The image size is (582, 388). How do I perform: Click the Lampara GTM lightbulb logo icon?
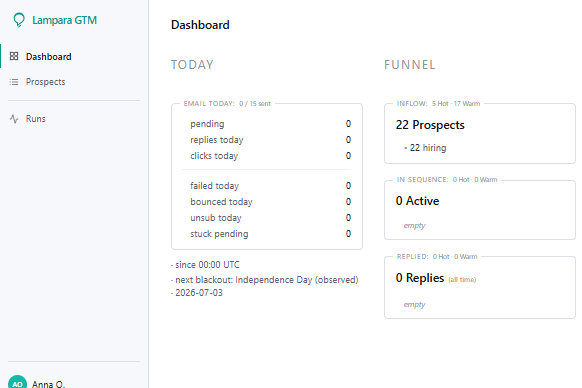(x=19, y=20)
